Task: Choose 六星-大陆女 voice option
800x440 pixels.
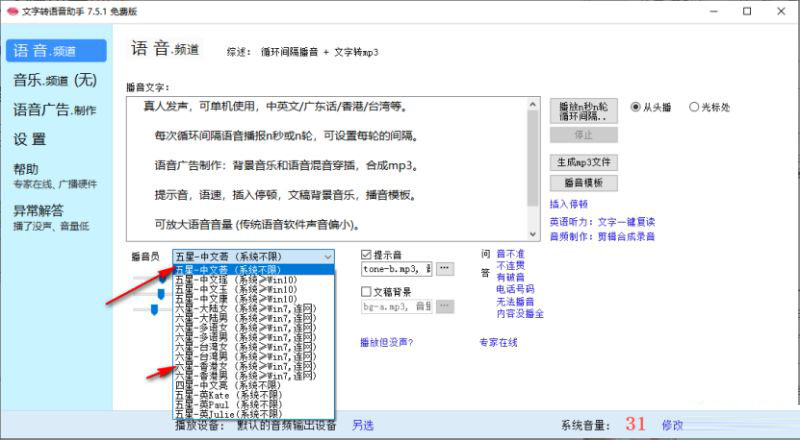Action: [254, 309]
